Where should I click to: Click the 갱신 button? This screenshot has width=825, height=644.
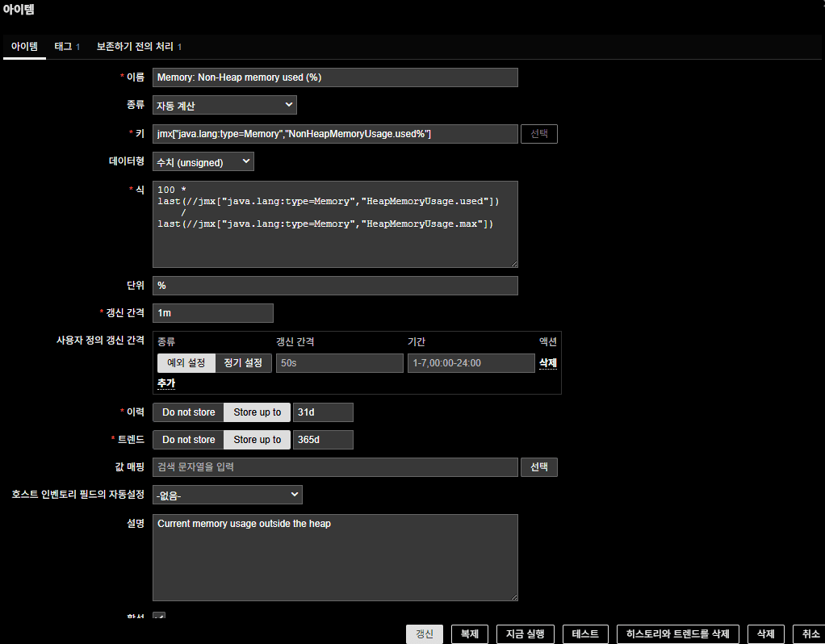pyautogui.click(x=425, y=634)
